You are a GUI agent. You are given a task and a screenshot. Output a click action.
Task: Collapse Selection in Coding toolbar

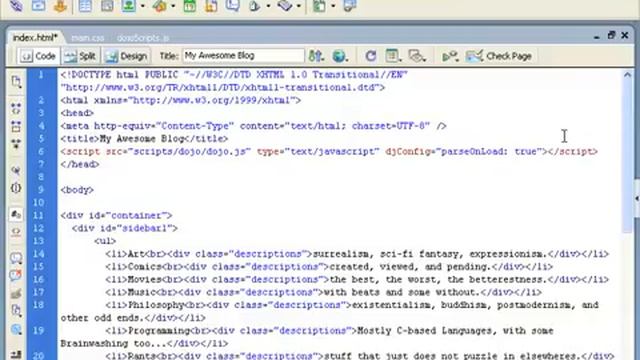16,126
